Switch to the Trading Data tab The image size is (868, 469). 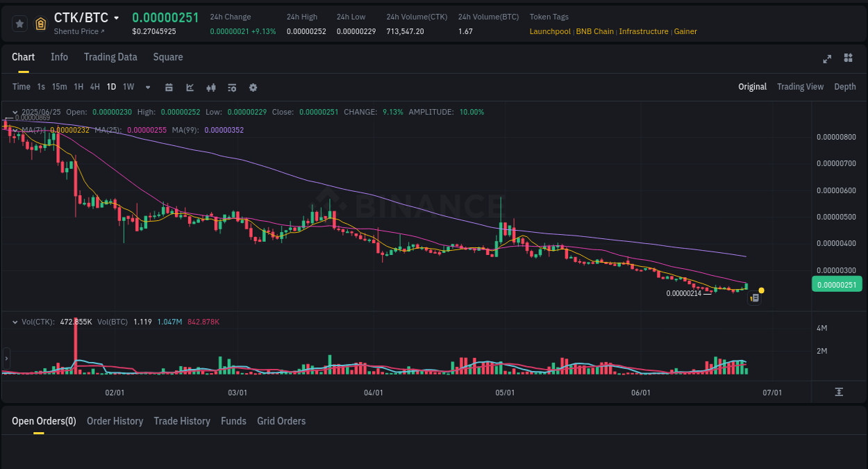tap(110, 57)
